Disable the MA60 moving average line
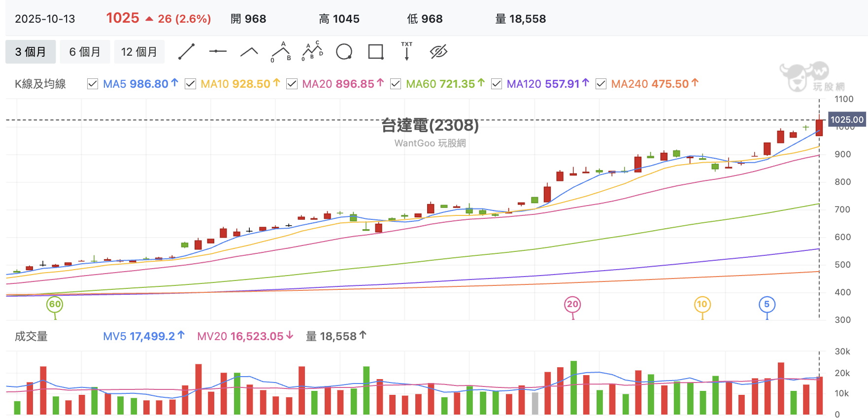The image size is (868, 419). pyautogui.click(x=395, y=84)
